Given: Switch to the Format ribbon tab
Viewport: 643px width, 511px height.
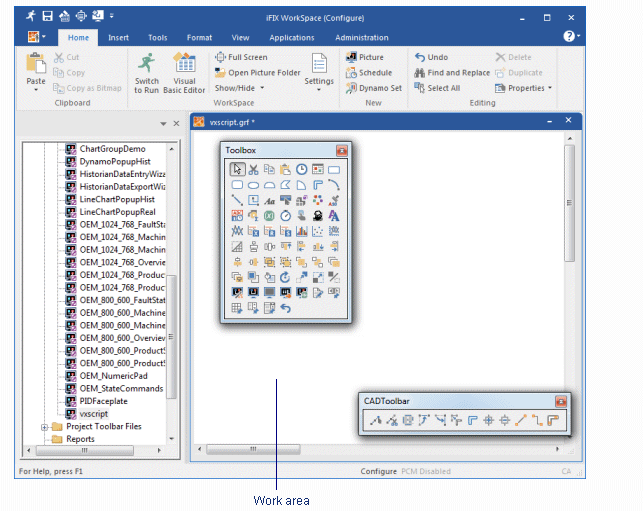Looking at the screenshot, I should point(199,38).
